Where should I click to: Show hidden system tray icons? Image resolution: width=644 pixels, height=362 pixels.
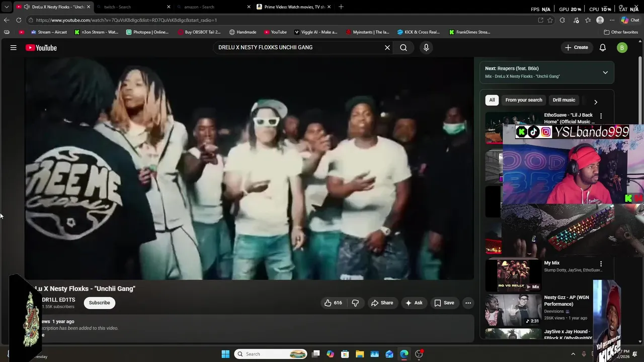[573, 354]
